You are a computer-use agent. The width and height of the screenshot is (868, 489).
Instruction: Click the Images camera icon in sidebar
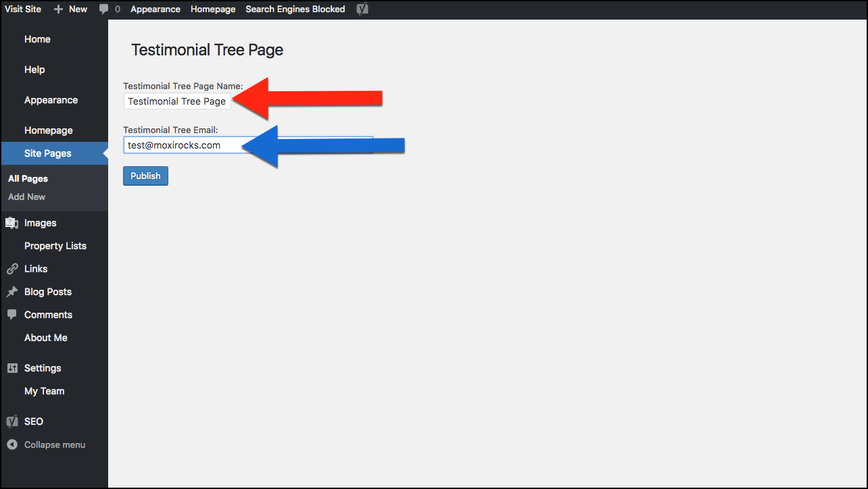[12, 223]
